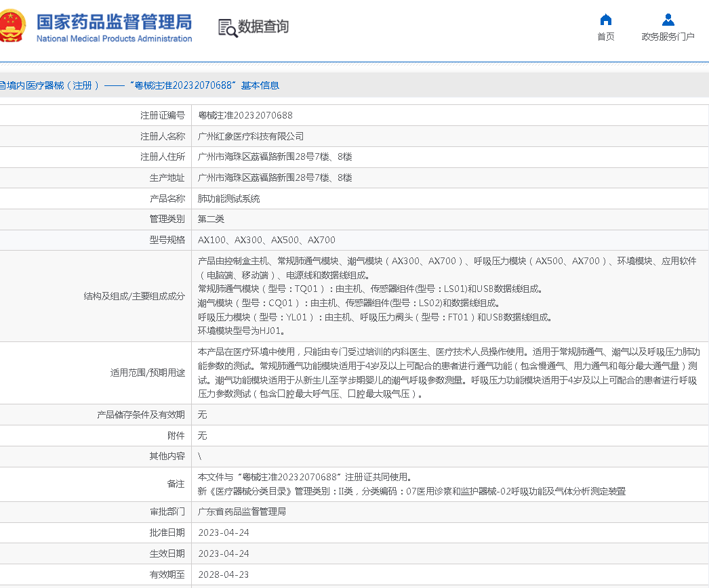Viewport: 709px width, 588px height.
Task: Click the note line starting 本文件与
Action: [x=304, y=478]
